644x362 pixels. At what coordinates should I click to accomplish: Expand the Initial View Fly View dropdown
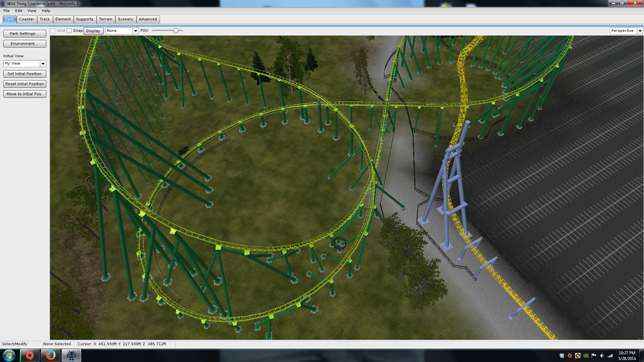click(43, 64)
